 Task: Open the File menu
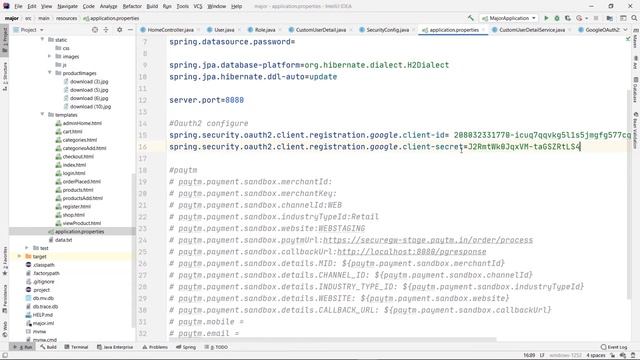pos(18,6)
